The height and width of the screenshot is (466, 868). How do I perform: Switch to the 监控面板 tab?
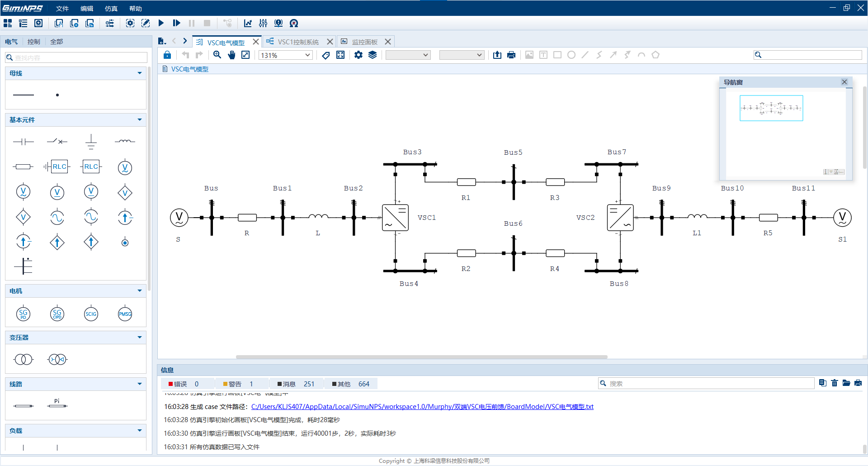[x=364, y=42]
